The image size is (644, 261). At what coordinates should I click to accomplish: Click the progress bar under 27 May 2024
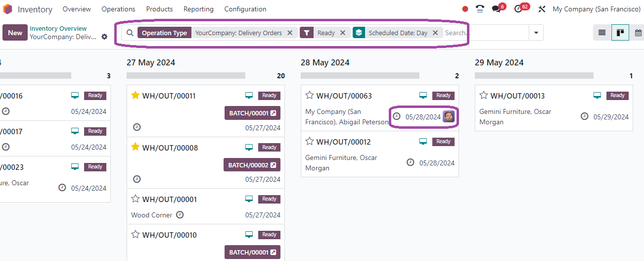[x=186, y=76]
